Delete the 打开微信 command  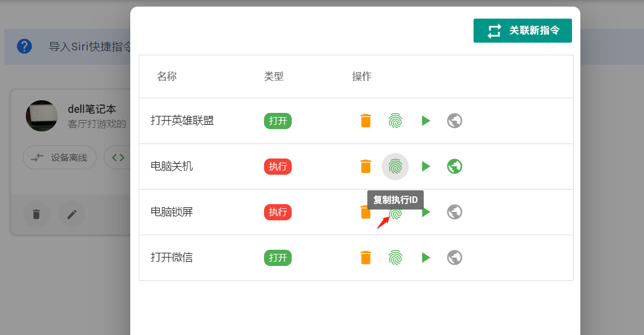[x=366, y=258]
